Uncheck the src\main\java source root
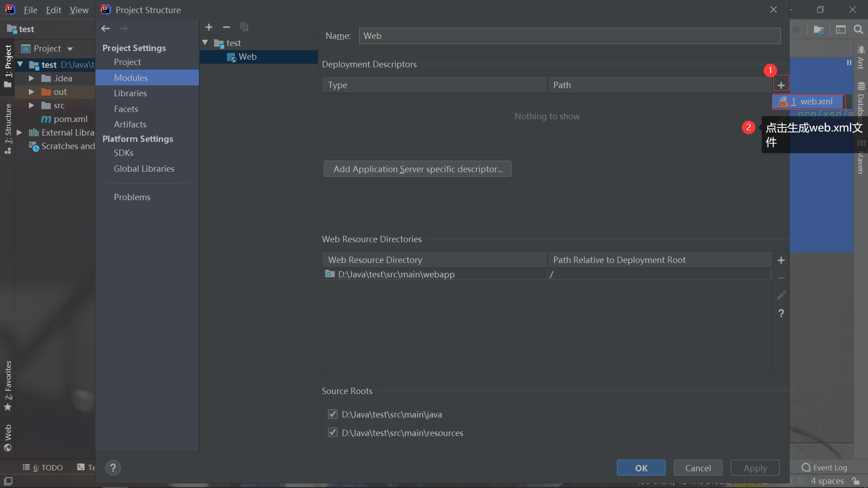Viewport: 868px width, 488px height. (333, 414)
